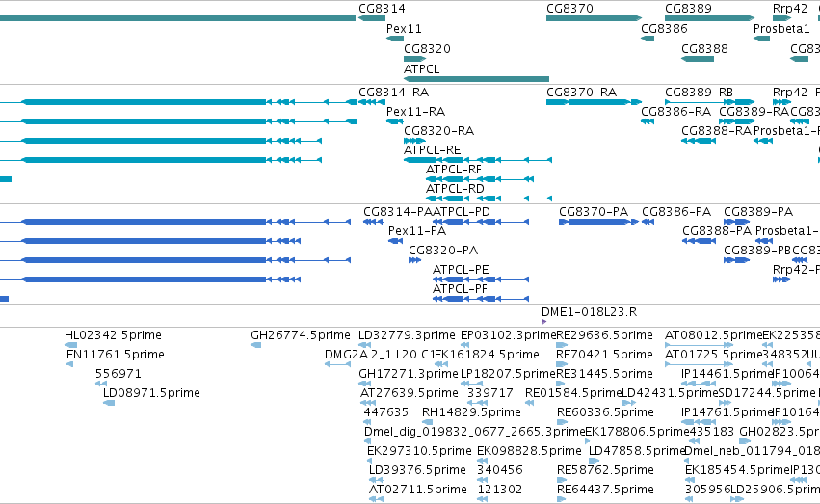Click the EN11761.5prime EST label
Image resolution: width=820 pixels, height=504 pixels.
pyautogui.click(x=116, y=355)
